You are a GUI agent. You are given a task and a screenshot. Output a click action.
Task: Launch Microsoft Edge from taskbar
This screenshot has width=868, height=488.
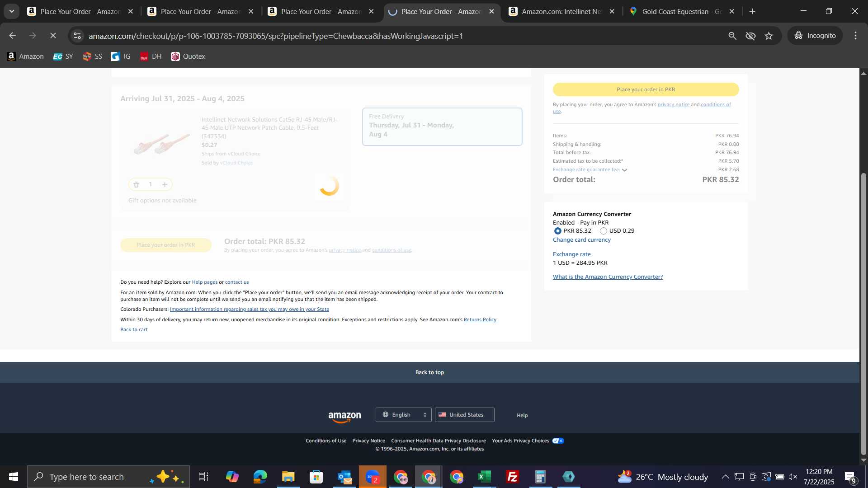tap(260, 477)
